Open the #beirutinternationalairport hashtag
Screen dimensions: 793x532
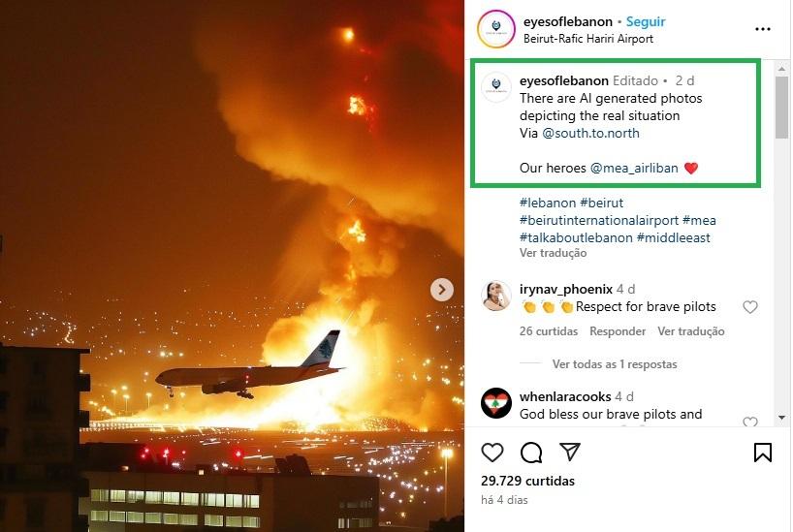click(x=599, y=221)
